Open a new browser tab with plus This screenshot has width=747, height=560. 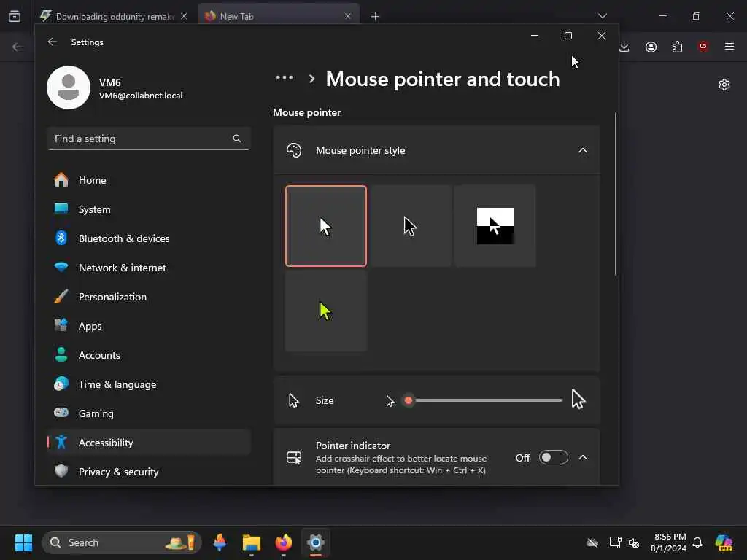(375, 16)
